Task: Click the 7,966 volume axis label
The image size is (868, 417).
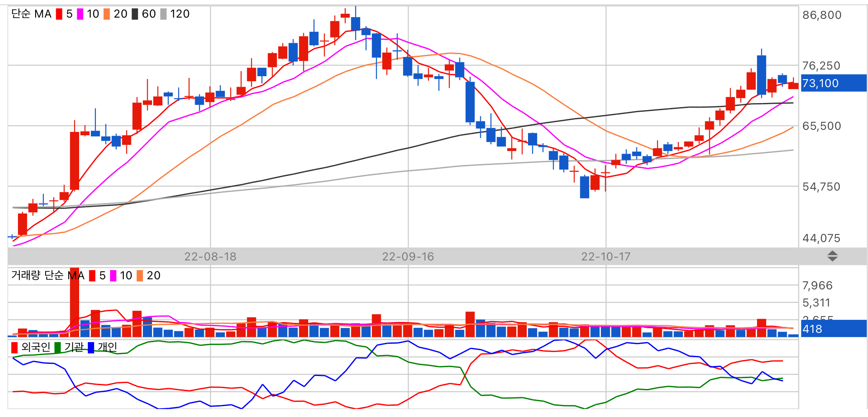Action: (x=817, y=286)
